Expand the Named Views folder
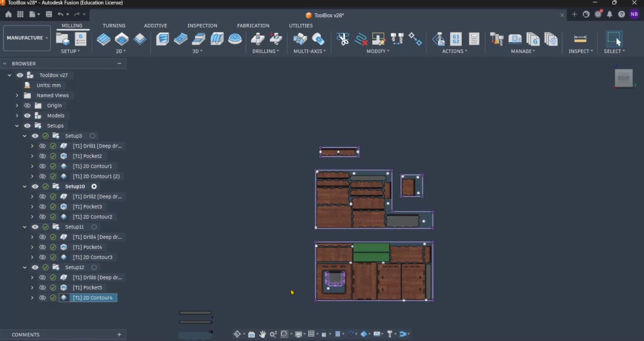Image resolution: width=644 pixels, height=341 pixels. (17, 96)
